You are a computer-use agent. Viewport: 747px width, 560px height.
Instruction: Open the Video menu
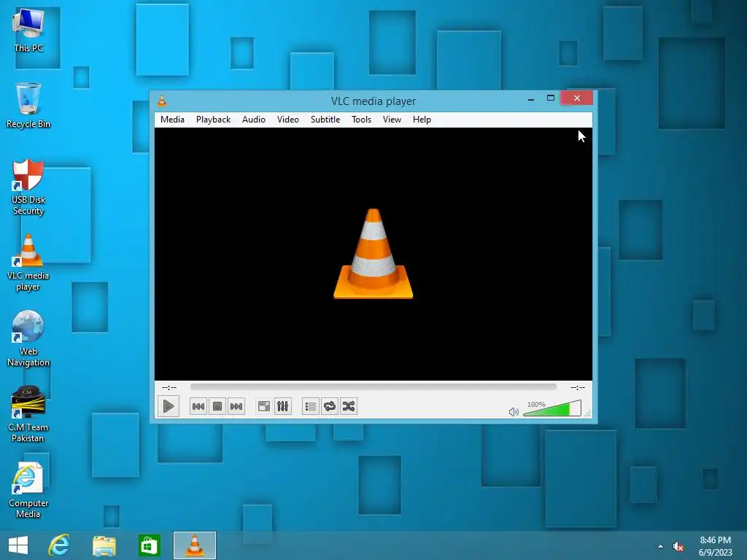pyautogui.click(x=287, y=120)
